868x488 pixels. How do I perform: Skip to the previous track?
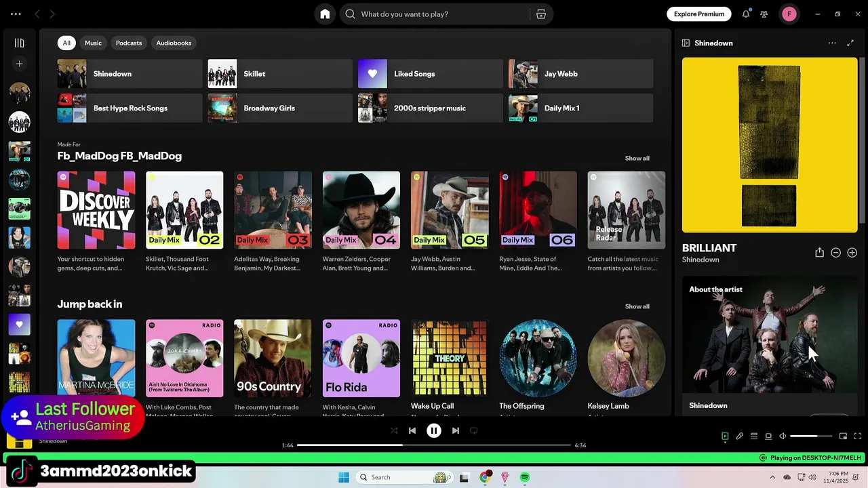[412, 430]
